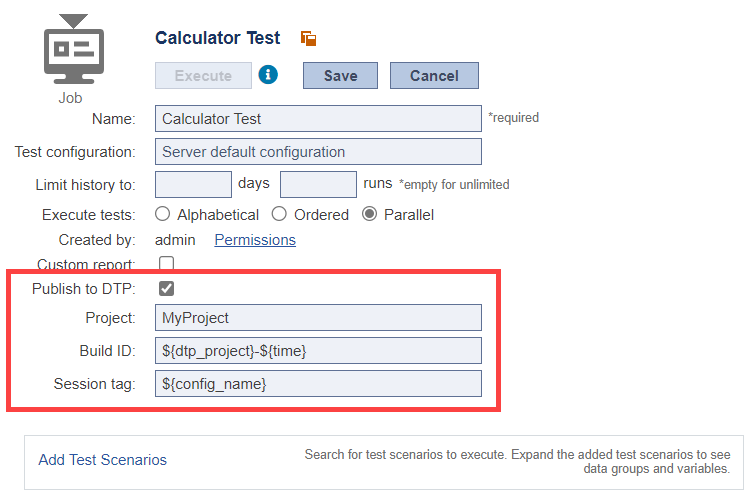Viewport: 751px width, 501px height.
Task: Click into the Build ID field
Action: pyautogui.click(x=318, y=351)
